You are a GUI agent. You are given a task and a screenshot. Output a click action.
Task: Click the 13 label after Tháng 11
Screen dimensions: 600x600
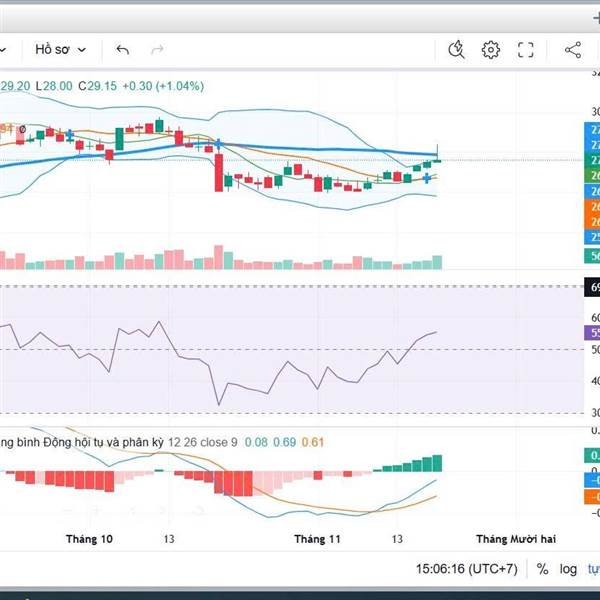[x=397, y=539]
